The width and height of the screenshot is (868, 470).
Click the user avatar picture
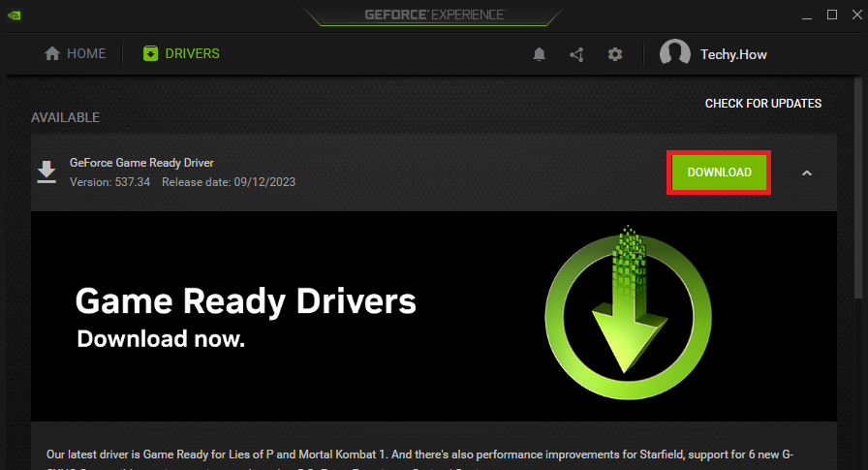pyautogui.click(x=675, y=53)
